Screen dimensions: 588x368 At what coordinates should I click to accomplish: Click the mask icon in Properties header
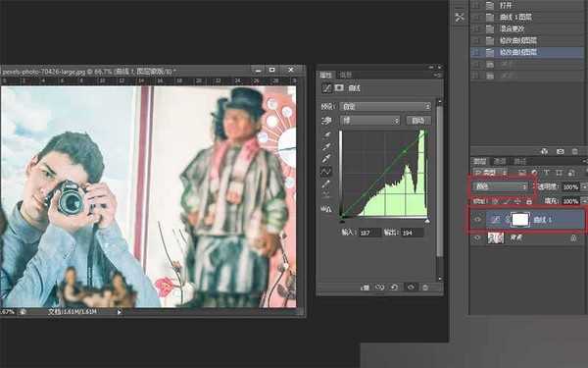339,88
